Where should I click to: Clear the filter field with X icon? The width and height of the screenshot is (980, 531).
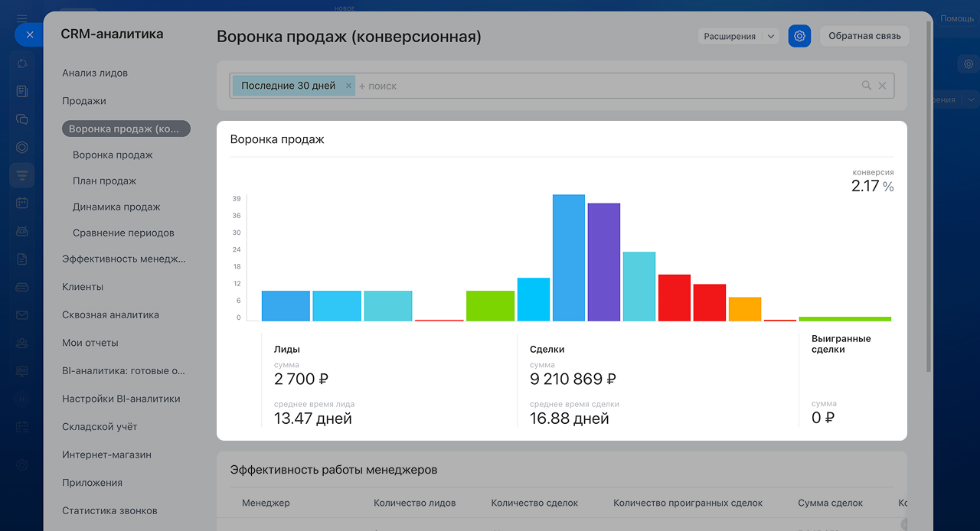pos(882,86)
